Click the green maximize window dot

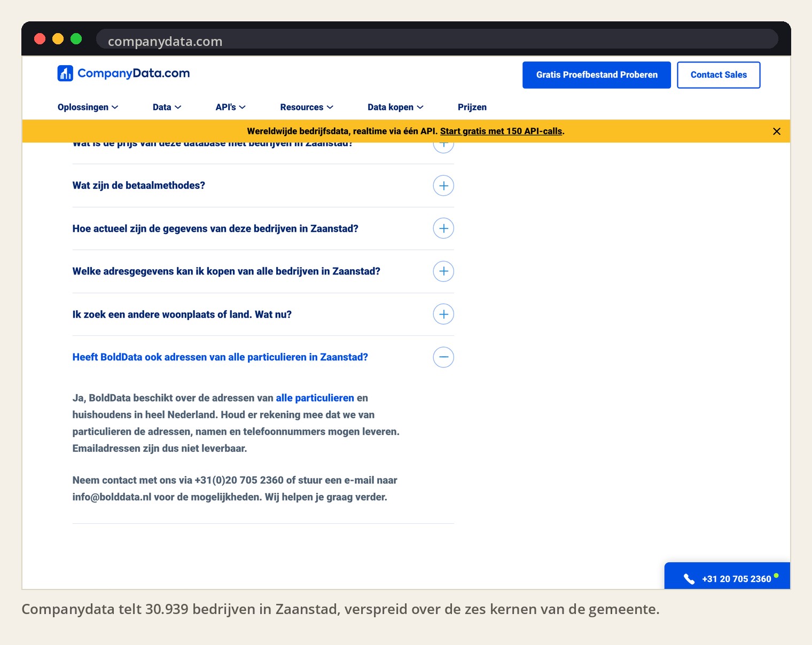76,38
